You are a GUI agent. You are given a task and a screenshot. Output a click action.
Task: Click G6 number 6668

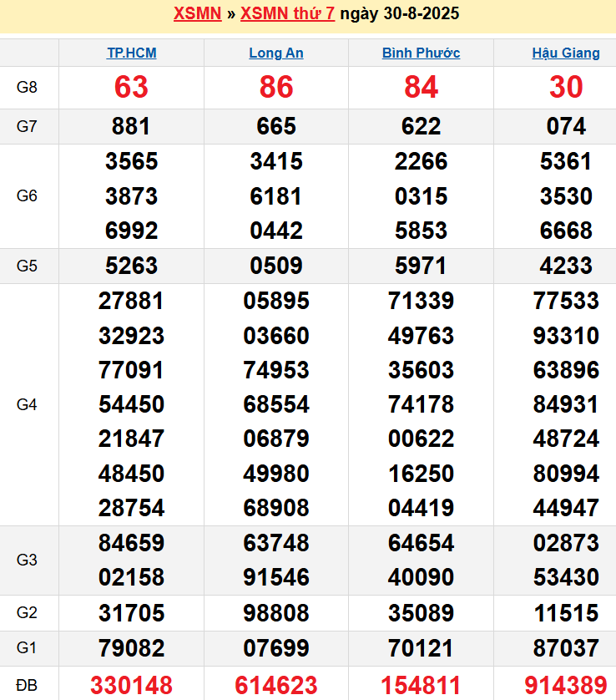point(566,231)
